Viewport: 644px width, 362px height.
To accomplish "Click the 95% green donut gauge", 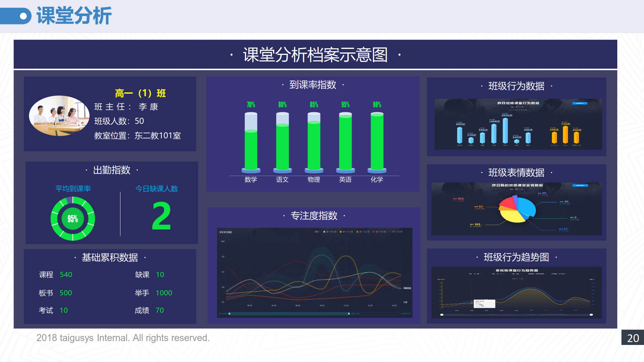I will pyautogui.click(x=73, y=219).
